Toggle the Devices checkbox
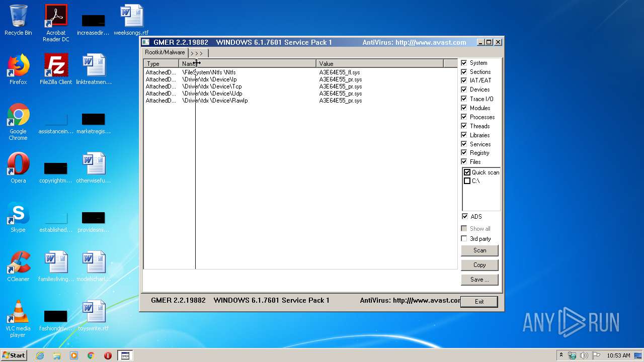 464,89
